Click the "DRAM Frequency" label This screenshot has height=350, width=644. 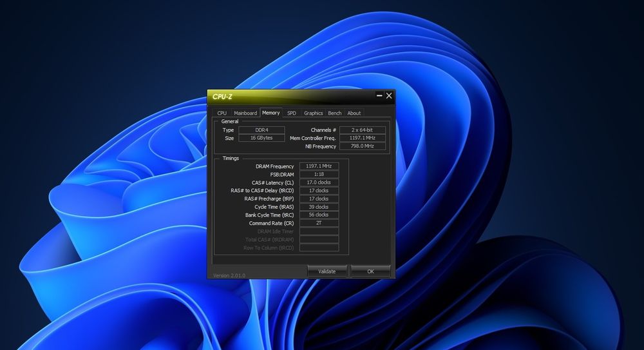coord(275,166)
